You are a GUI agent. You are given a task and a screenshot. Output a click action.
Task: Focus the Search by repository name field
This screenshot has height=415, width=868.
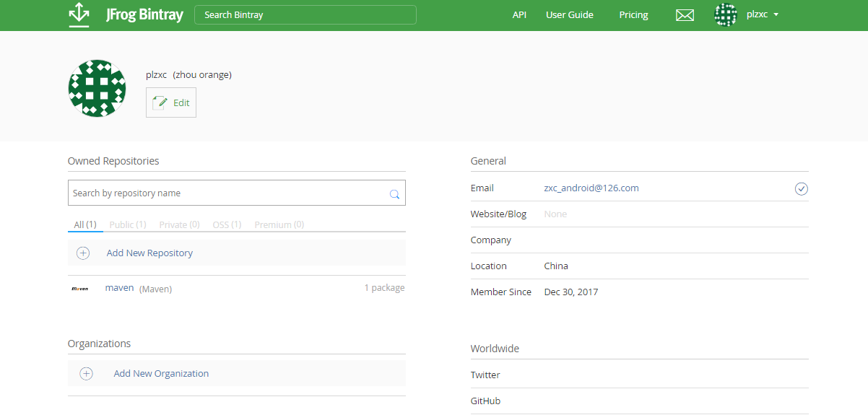point(237,193)
